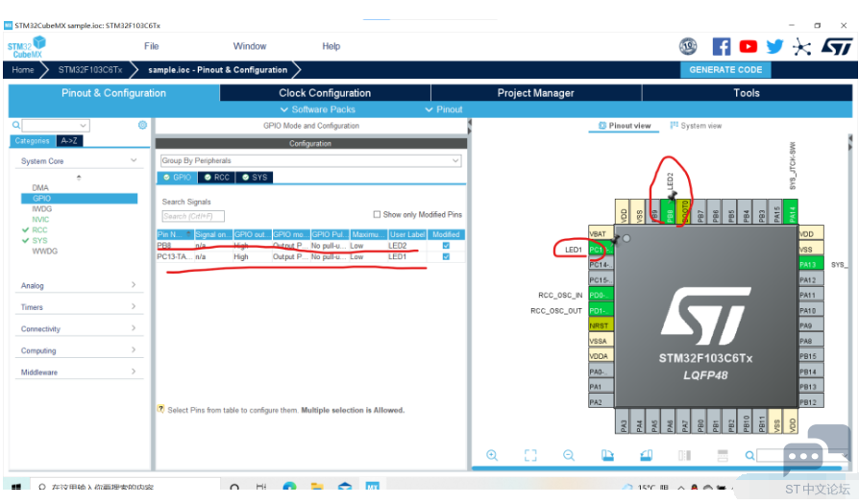The image size is (859, 504).
Task: Go to Home in the breadcrumb
Action: 23,69
